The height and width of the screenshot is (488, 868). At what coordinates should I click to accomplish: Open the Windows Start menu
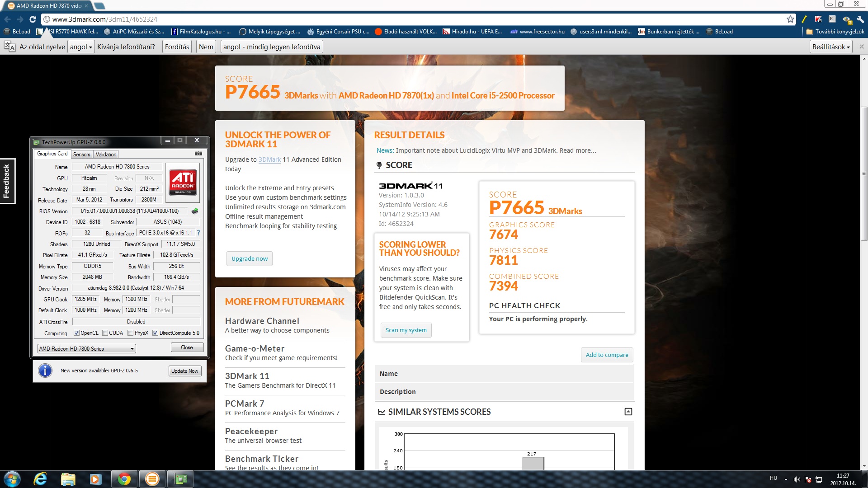click(12, 479)
